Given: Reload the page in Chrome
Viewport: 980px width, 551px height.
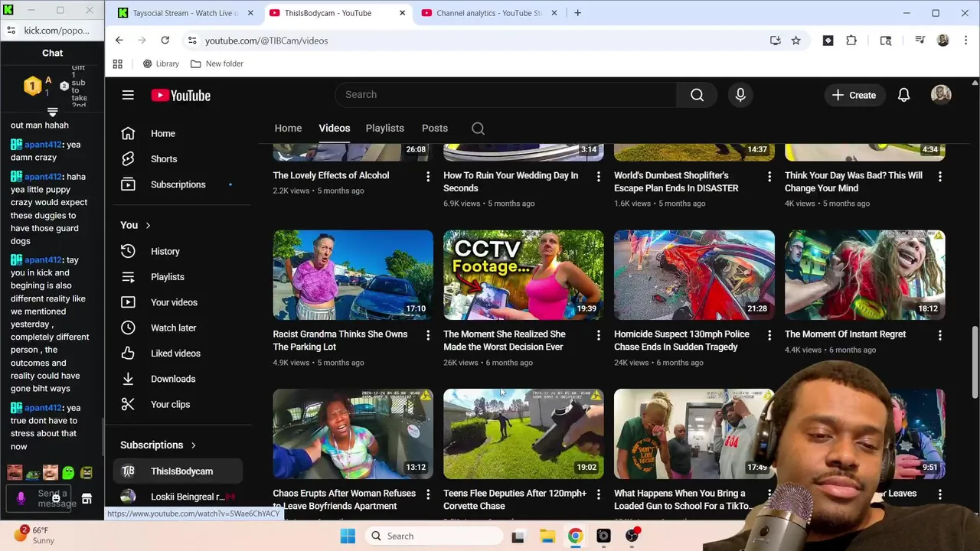Looking at the screenshot, I should pyautogui.click(x=165, y=41).
